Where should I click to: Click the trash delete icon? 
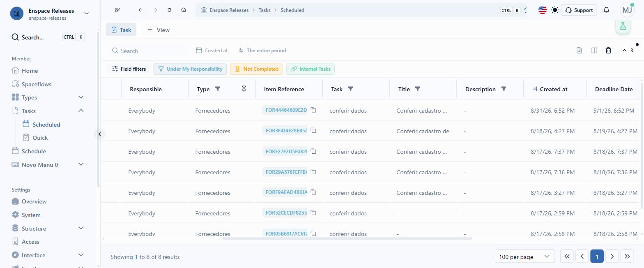[x=608, y=50]
